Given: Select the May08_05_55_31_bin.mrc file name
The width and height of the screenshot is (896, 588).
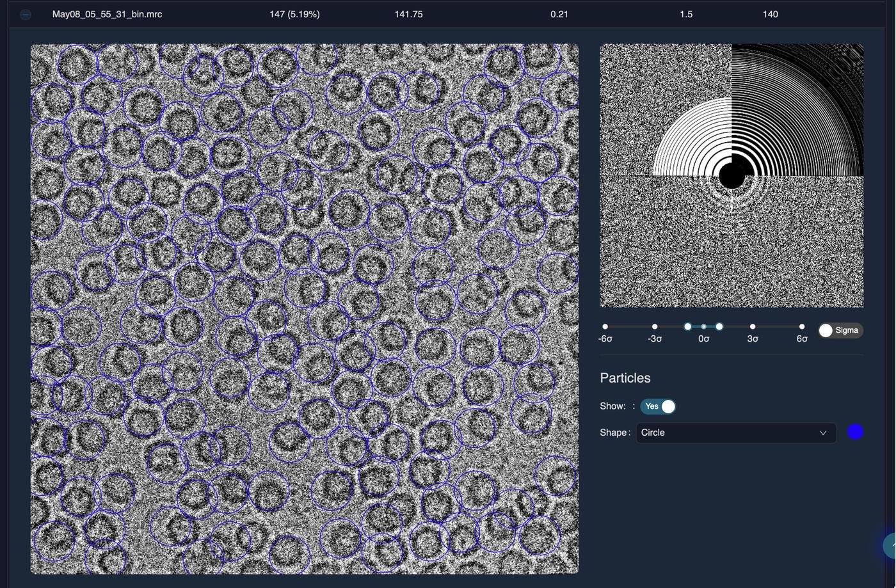Looking at the screenshot, I should click(107, 14).
